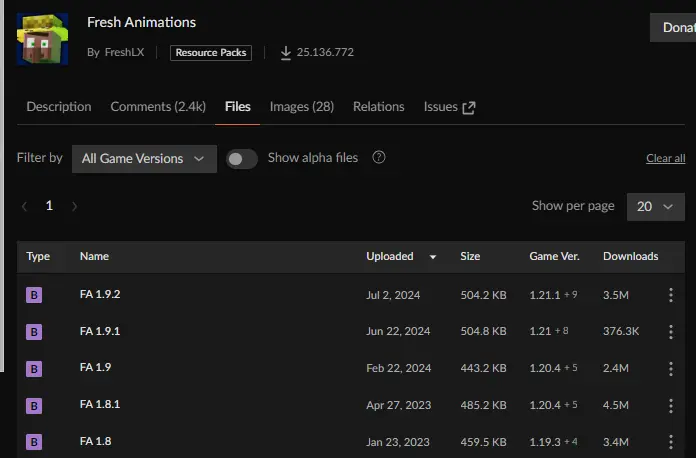Open the Show per page dropdown
The height and width of the screenshot is (458, 696).
pyautogui.click(x=656, y=206)
